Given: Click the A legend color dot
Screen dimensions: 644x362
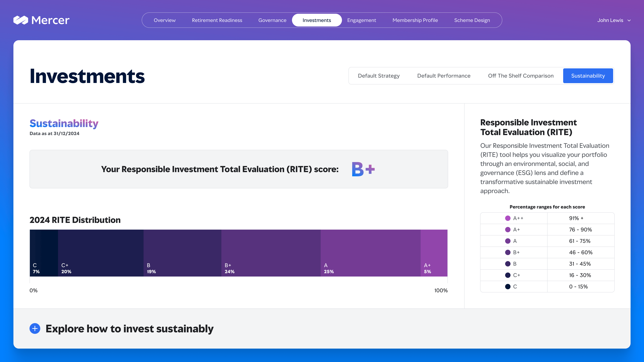Looking at the screenshot, I should (508, 241).
